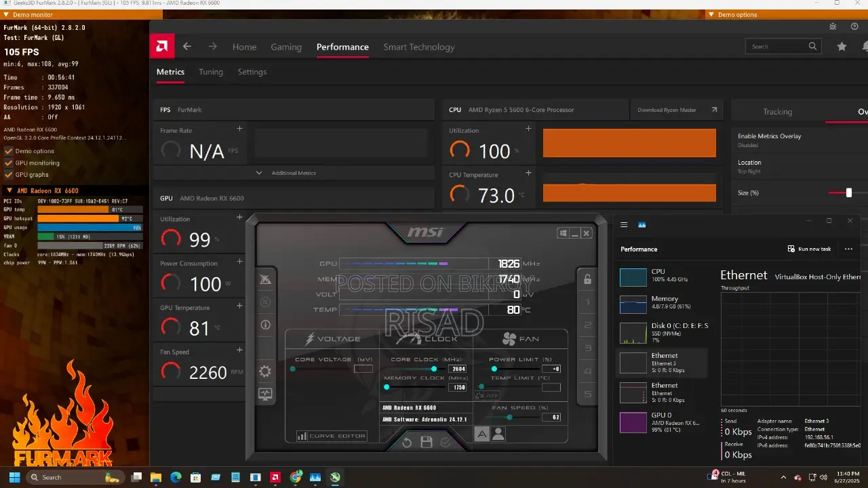Viewport: 868px width, 488px height.
Task: Open the help question mark icon
Action: [854, 26]
